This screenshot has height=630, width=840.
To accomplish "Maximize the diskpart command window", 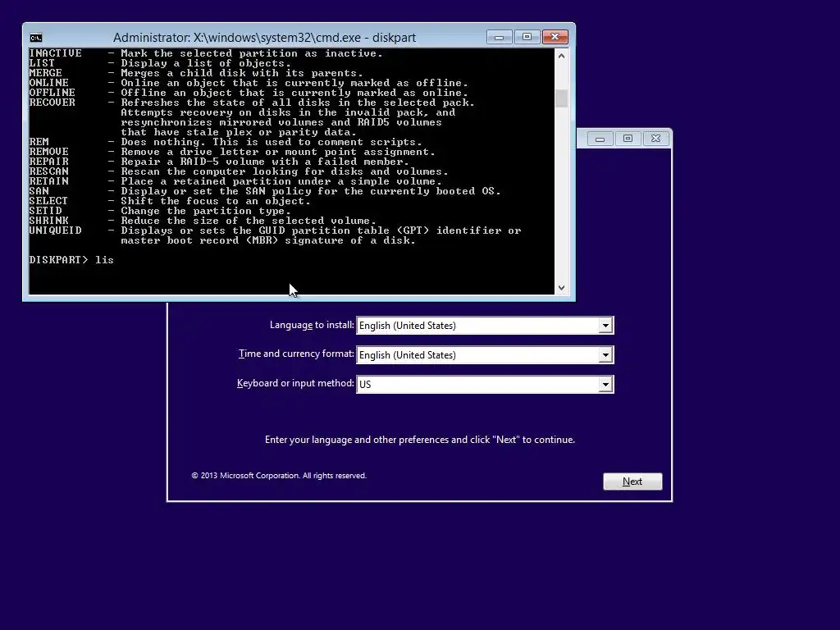I will 527,37.
